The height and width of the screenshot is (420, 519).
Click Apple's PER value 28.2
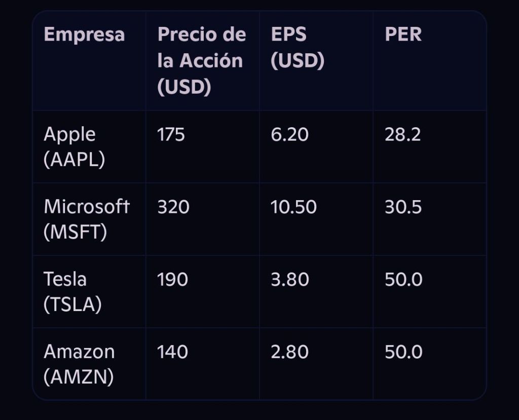coord(402,135)
